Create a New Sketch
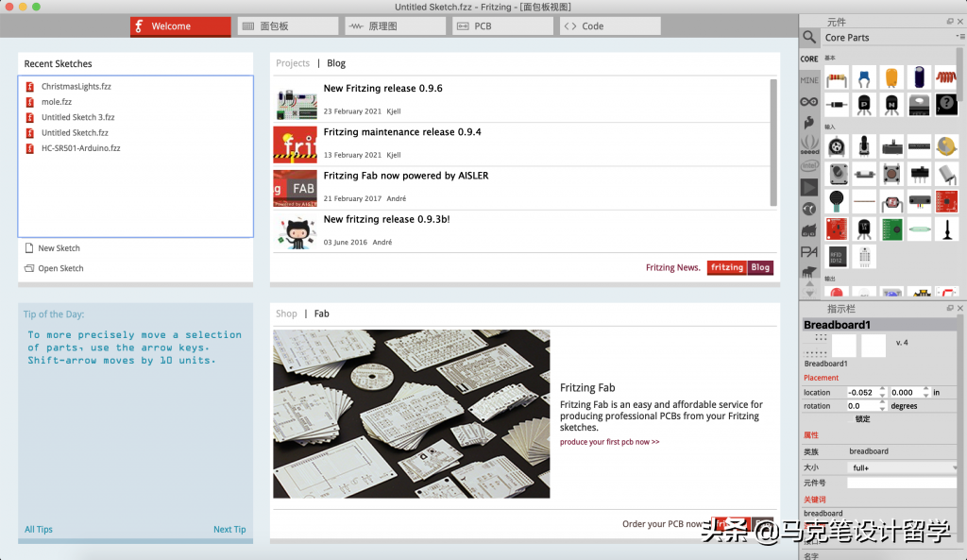Viewport: 967px width, 560px height. click(53, 248)
